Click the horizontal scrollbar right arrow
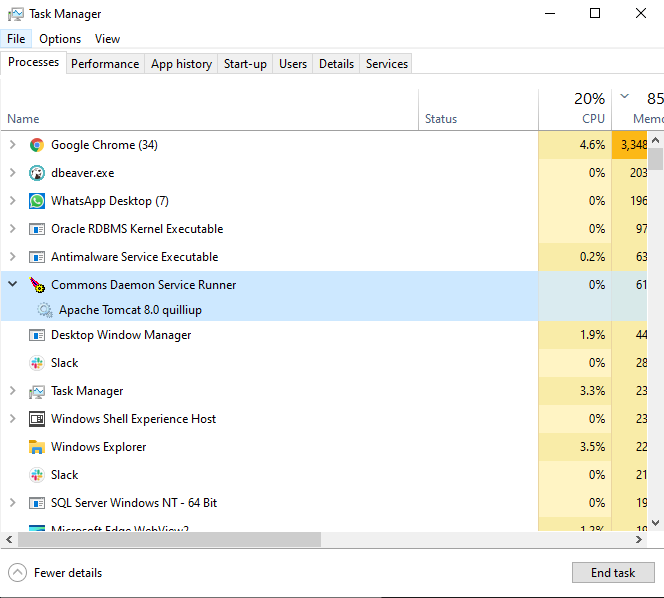Viewport: 664px width, 598px height. click(x=639, y=540)
